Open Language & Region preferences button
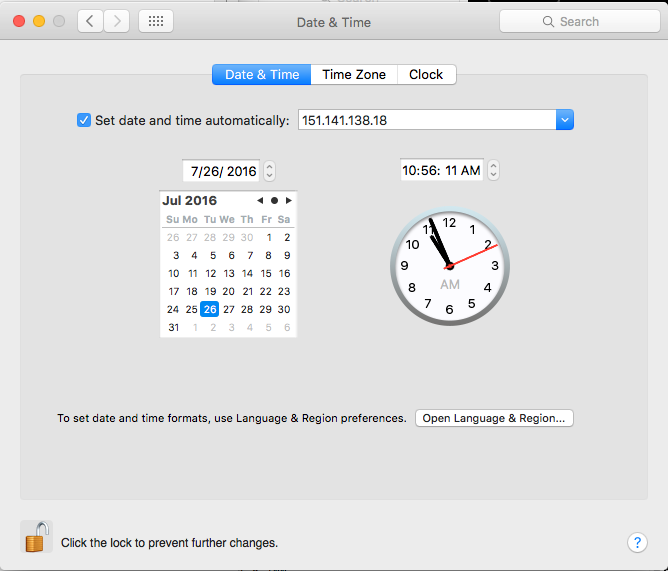 pos(494,418)
